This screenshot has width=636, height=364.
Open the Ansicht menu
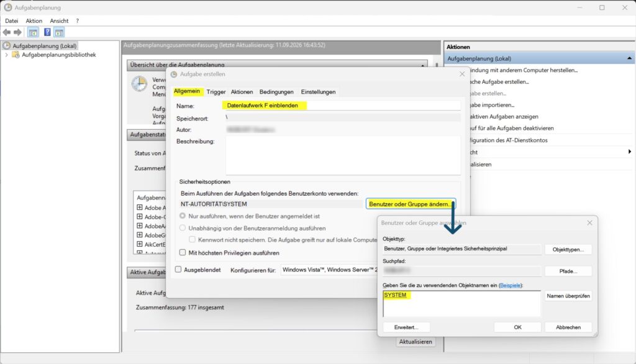(59, 20)
